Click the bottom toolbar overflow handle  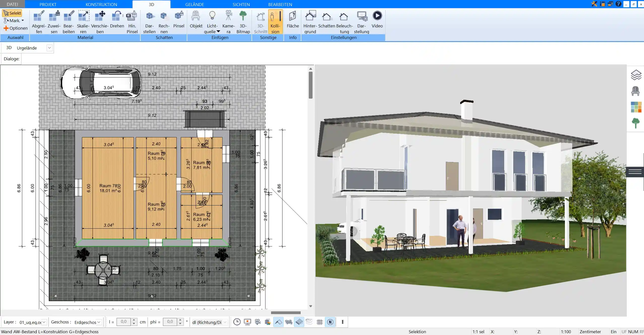point(343,322)
